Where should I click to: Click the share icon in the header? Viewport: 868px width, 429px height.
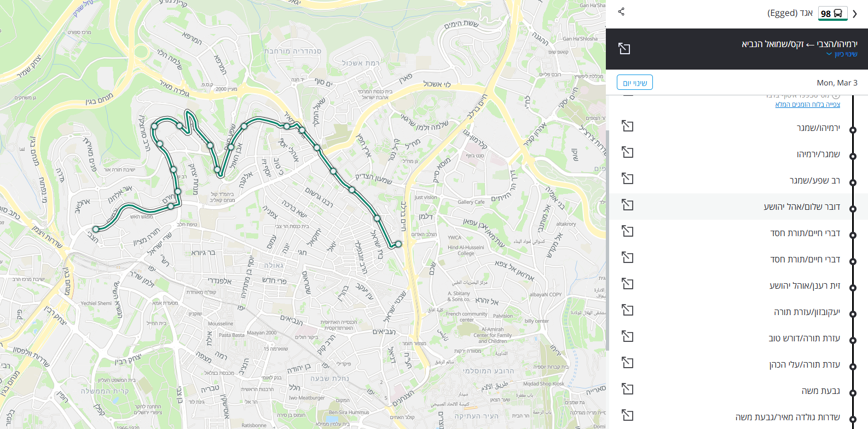pos(621,12)
